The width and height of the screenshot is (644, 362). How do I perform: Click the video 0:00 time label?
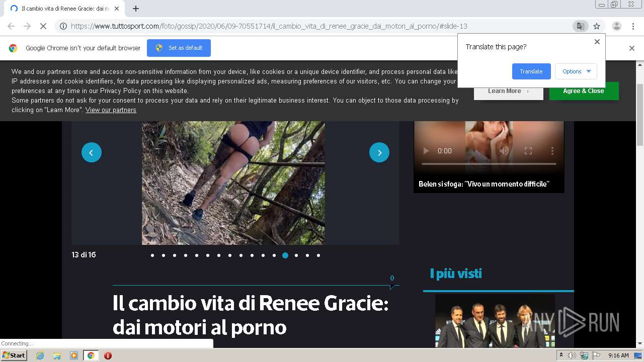tap(445, 151)
